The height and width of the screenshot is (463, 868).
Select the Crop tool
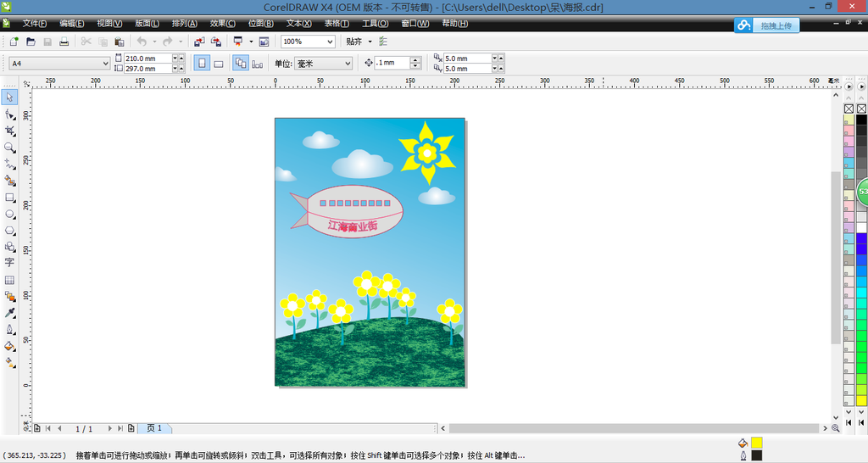pyautogui.click(x=9, y=131)
